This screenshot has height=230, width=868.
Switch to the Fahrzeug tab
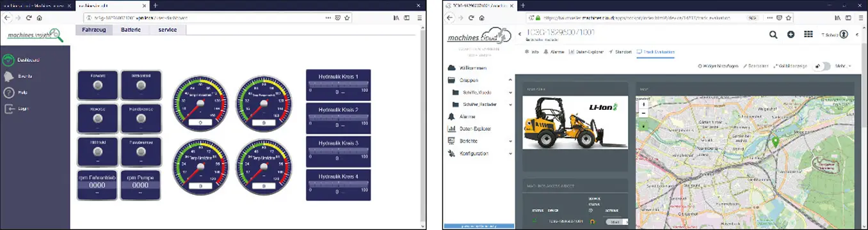coord(94,30)
